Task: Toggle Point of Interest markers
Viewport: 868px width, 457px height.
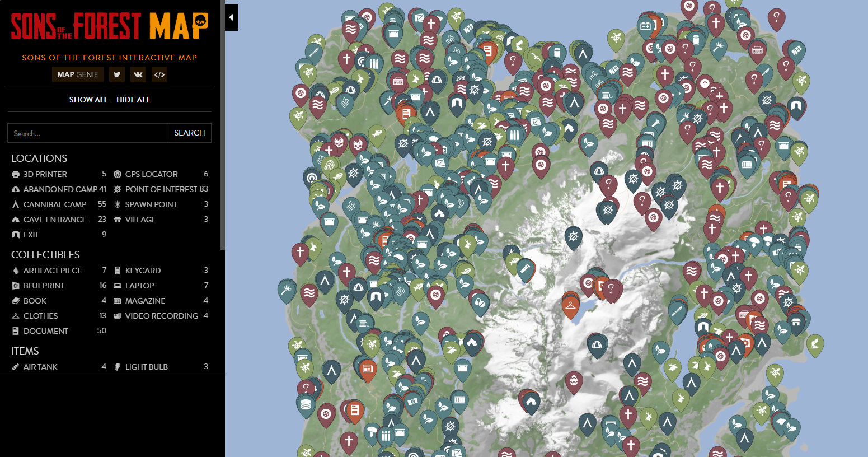Action: pos(161,189)
